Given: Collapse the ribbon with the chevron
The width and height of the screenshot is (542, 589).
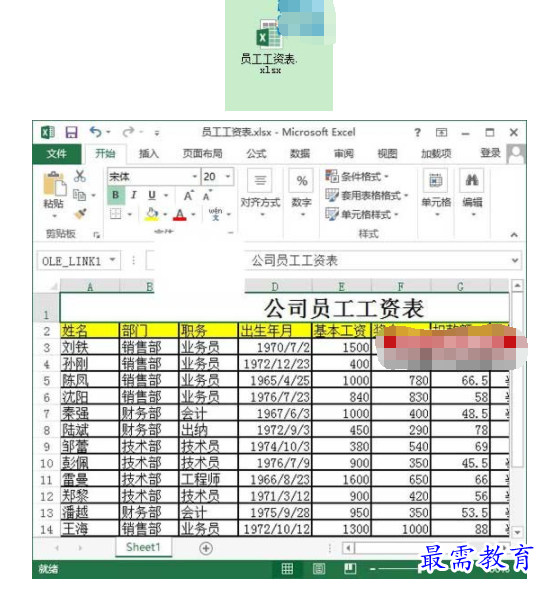Looking at the screenshot, I should [514, 235].
